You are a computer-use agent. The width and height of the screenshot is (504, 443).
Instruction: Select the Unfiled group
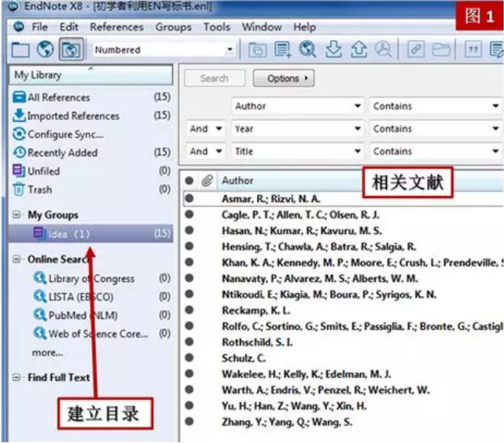coord(91,170)
